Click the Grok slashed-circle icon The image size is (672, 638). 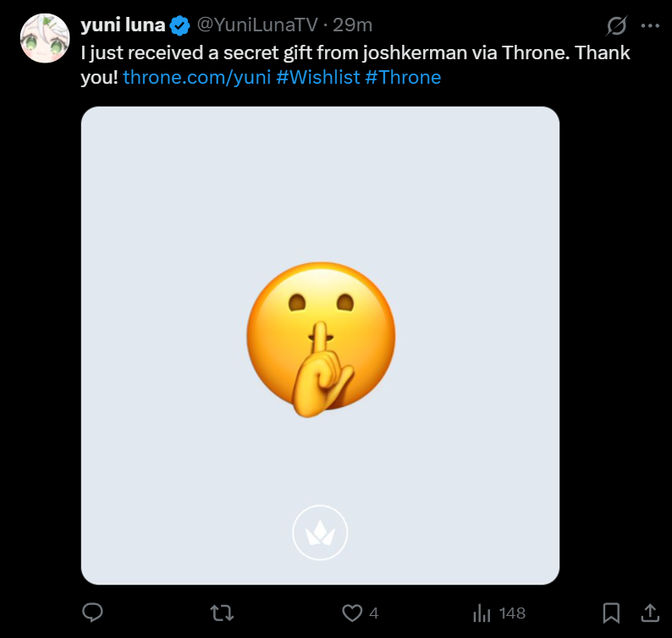(x=617, y=25)
